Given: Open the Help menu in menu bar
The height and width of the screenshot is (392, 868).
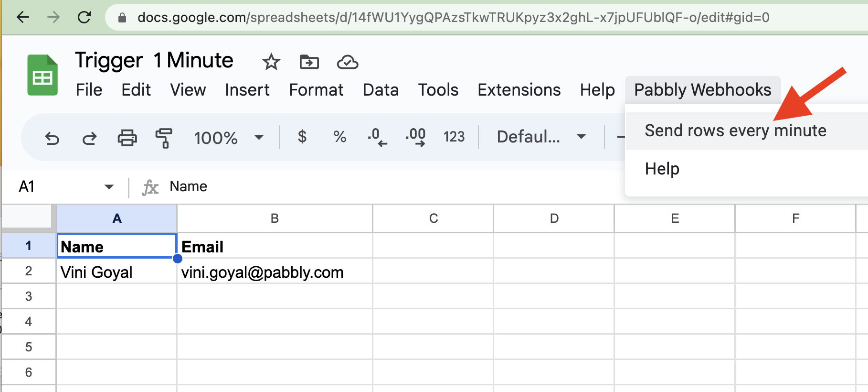Looking at the screenshot, I should [597, 90].
